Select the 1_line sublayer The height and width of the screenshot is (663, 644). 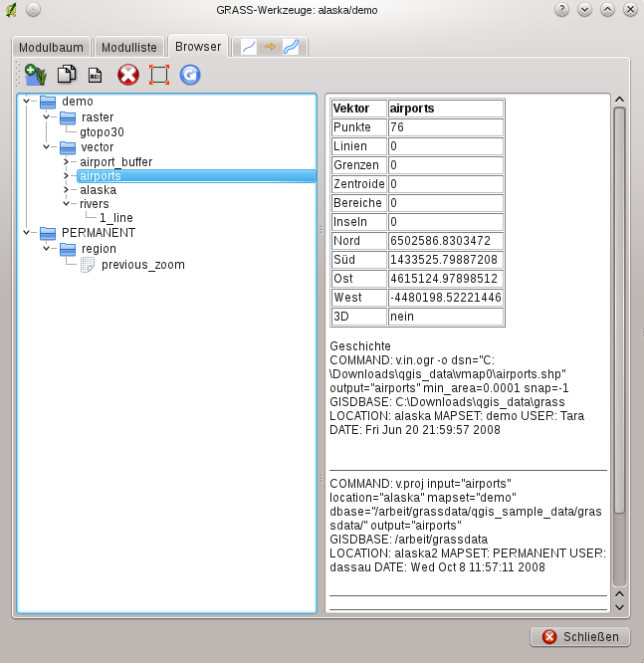(116, 218)
